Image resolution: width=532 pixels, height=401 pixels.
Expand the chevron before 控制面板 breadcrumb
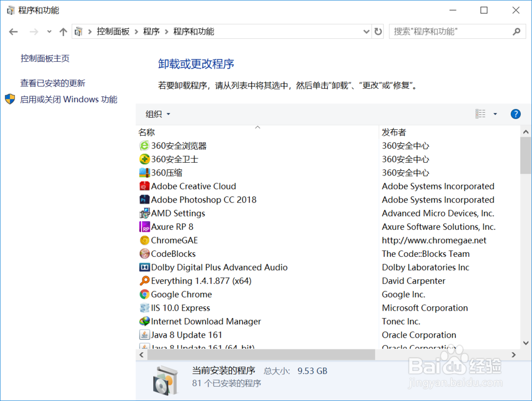[90, 31]
